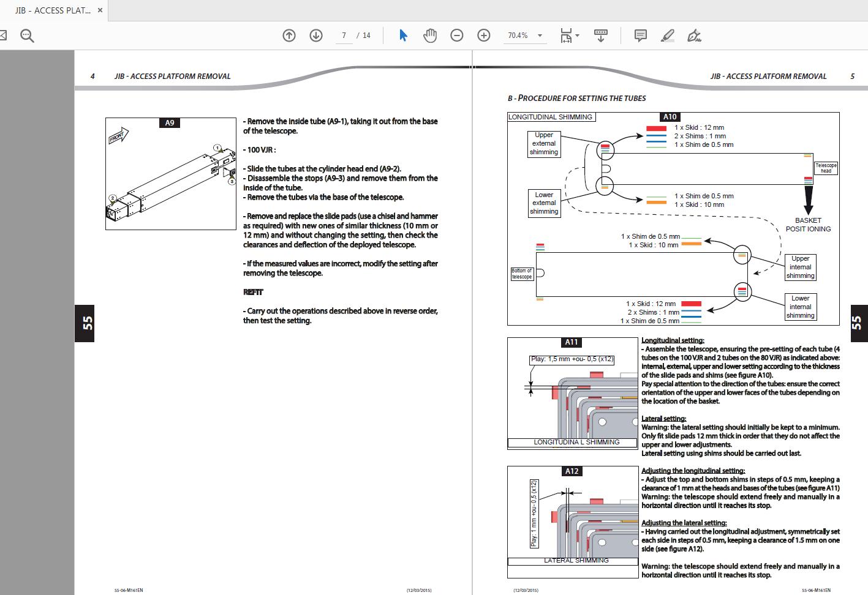Open the find magnifier tool

[x=27, y=36]
